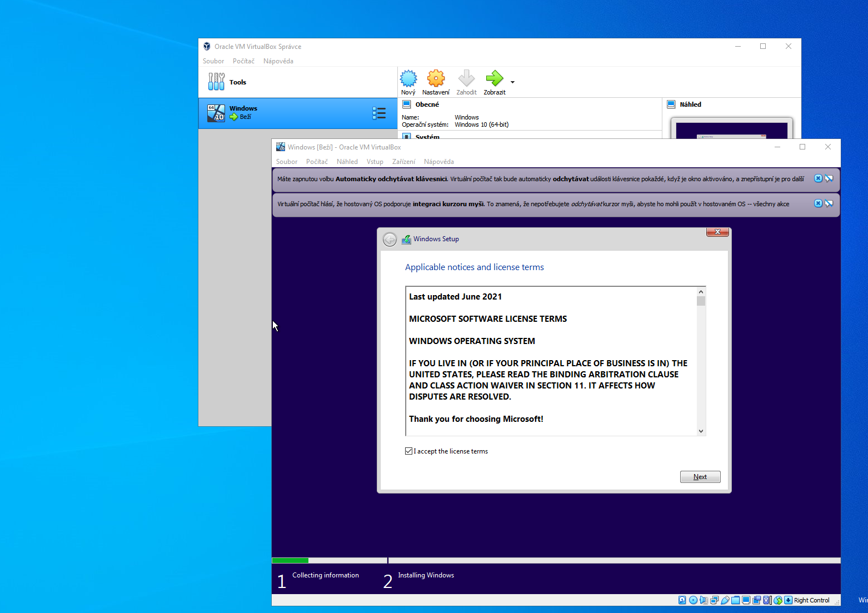Click the VM window title bar icon

(280, 147)
